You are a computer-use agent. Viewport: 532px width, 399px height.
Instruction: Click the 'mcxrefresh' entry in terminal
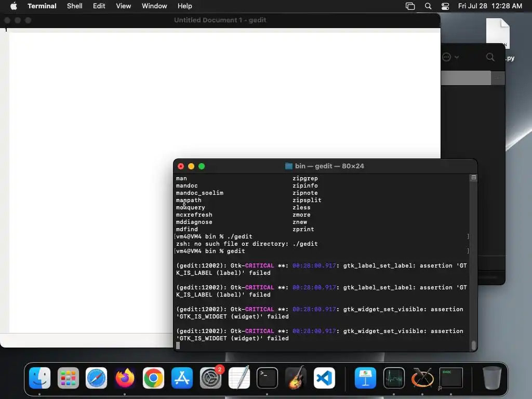194,215
